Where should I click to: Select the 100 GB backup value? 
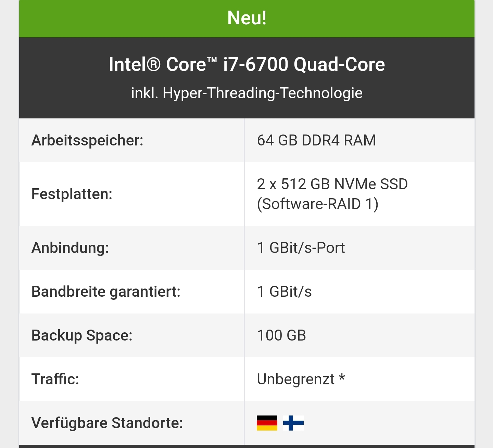pos(281,335)
